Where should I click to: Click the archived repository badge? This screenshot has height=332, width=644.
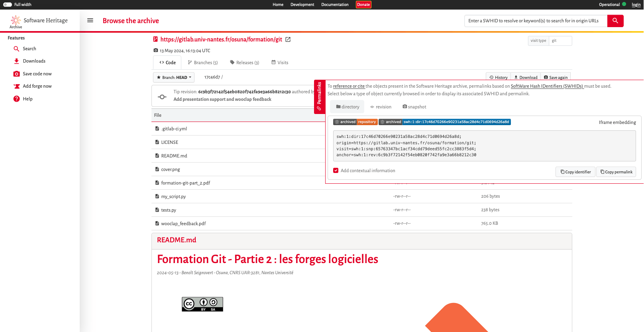click(355, 122)
